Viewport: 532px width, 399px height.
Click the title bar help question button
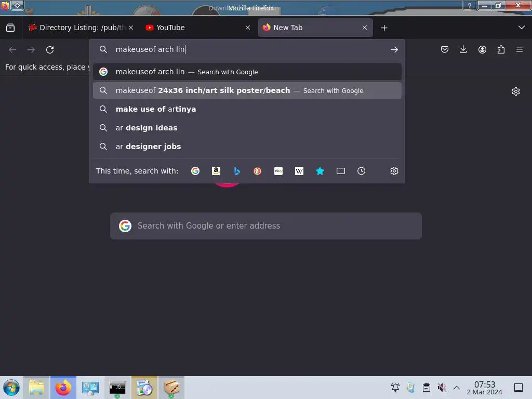(470, 6)
